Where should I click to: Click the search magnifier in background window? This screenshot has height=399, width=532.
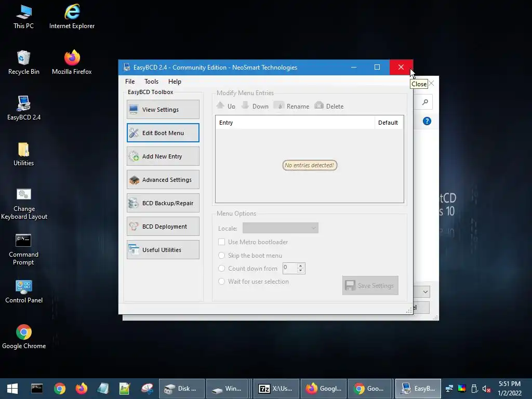pos(425,102)
